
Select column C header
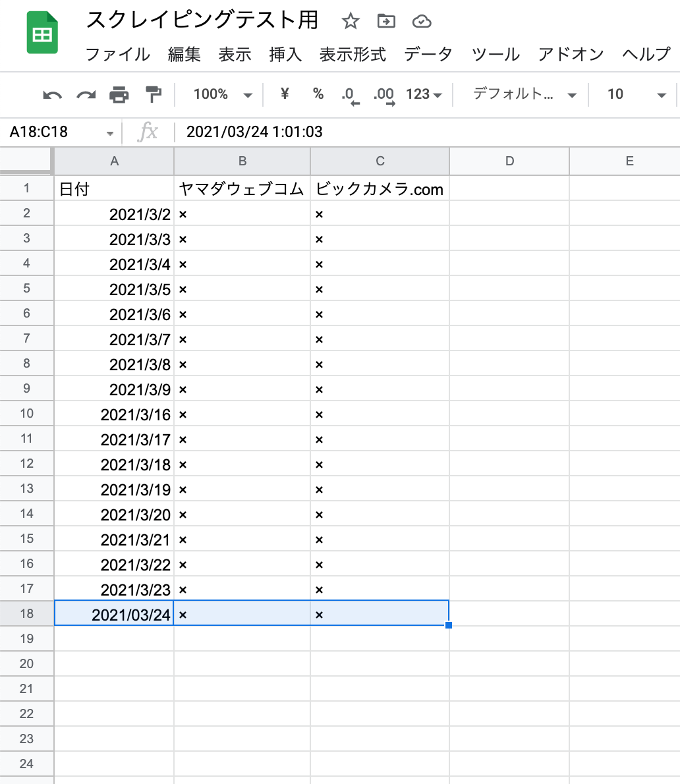(x=380, y=161)
